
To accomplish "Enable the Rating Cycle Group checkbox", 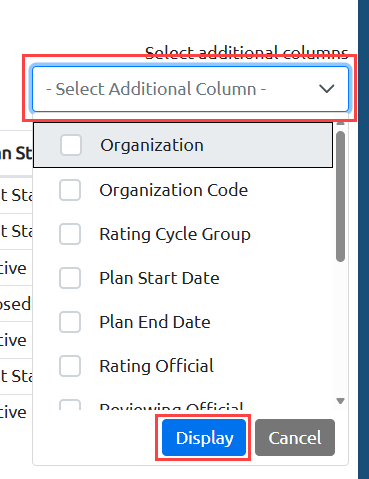I will 70,234.
